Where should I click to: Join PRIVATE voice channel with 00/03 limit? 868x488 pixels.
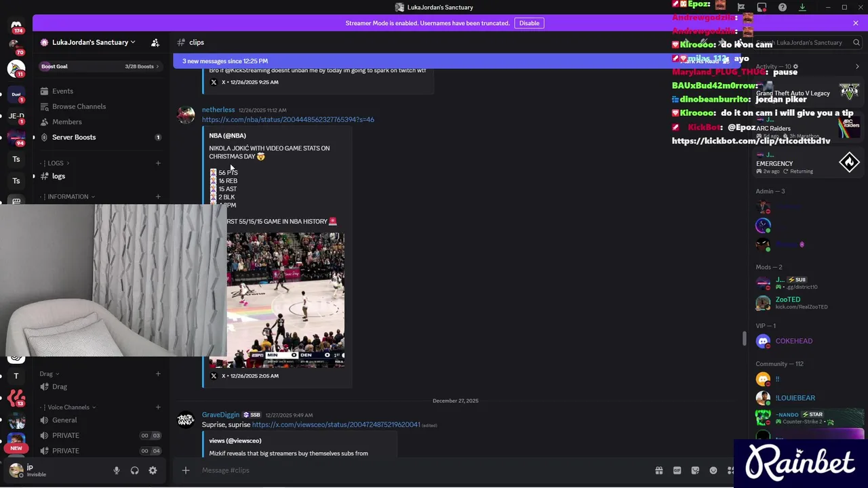click(x=100, y=436)
